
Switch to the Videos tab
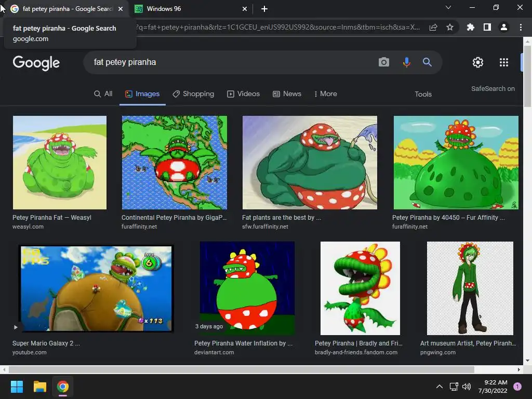point(243,94)
